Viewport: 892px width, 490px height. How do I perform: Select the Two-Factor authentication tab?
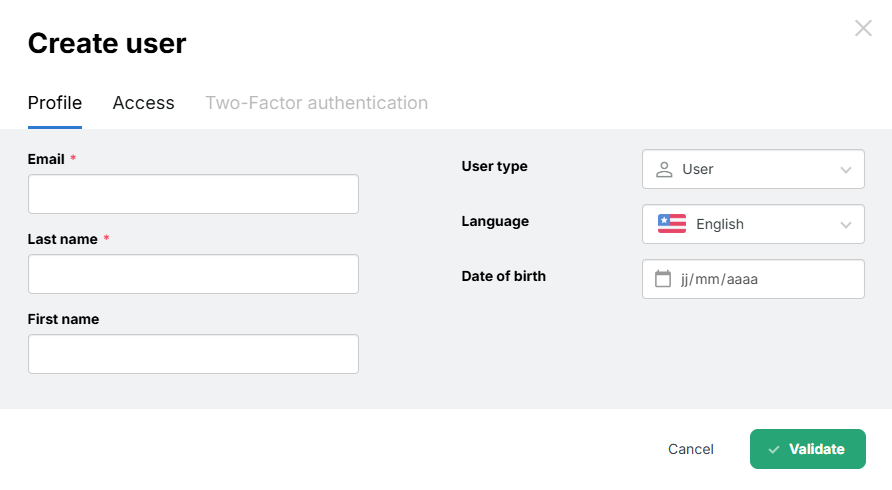[x=316, y=103]
